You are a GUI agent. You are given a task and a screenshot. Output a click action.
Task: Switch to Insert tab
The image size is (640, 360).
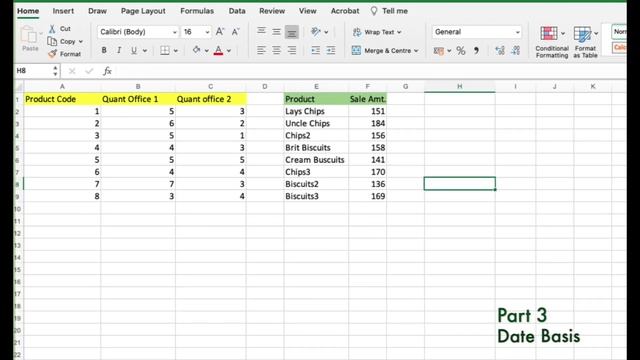coord(63,11)
